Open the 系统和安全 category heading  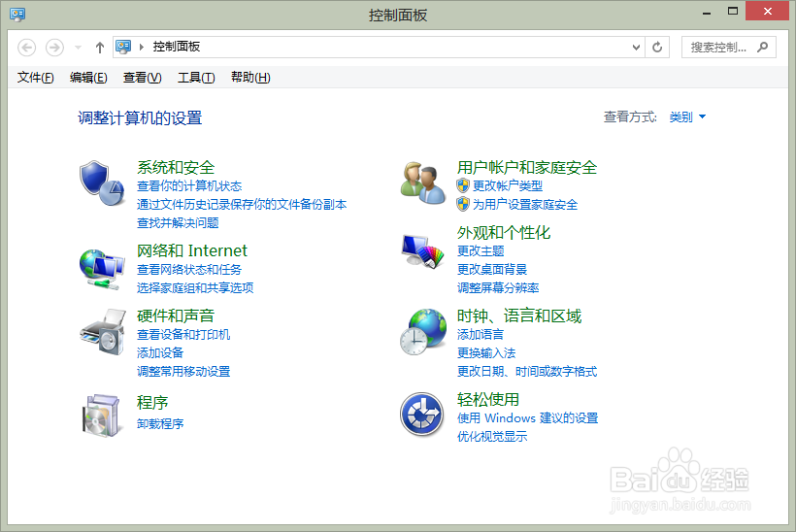pos(176,168)
